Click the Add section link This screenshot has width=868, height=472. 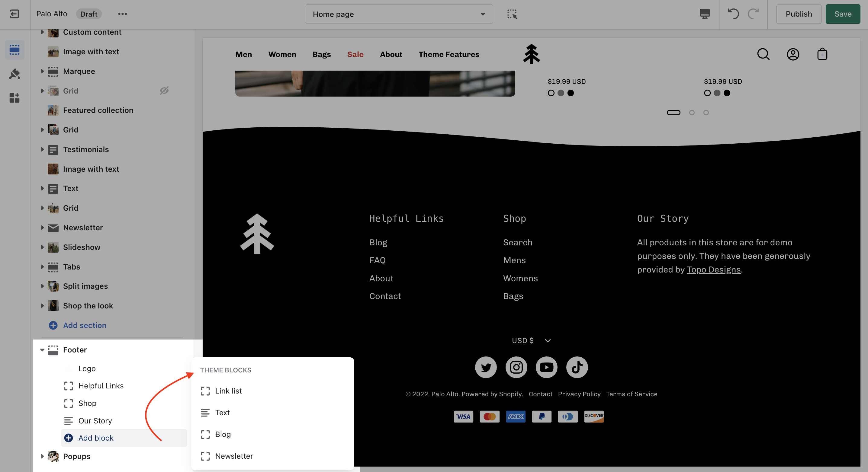85,325
